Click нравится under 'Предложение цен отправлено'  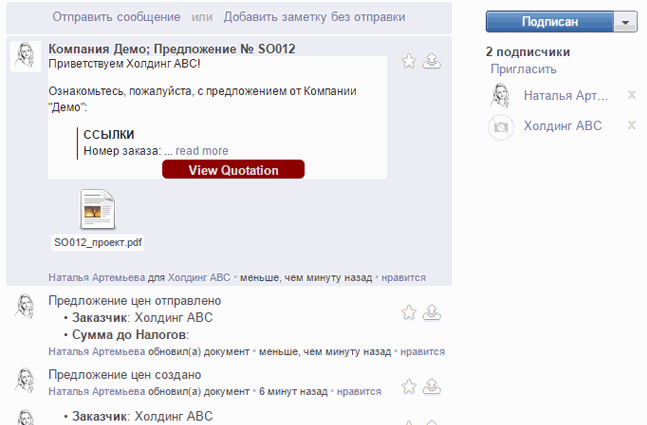point(422,352)
